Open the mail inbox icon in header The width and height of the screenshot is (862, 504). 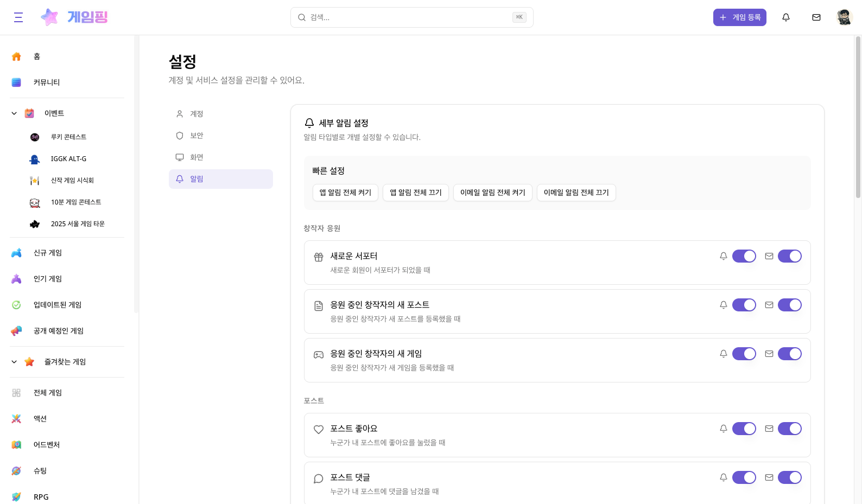(816, 17)
